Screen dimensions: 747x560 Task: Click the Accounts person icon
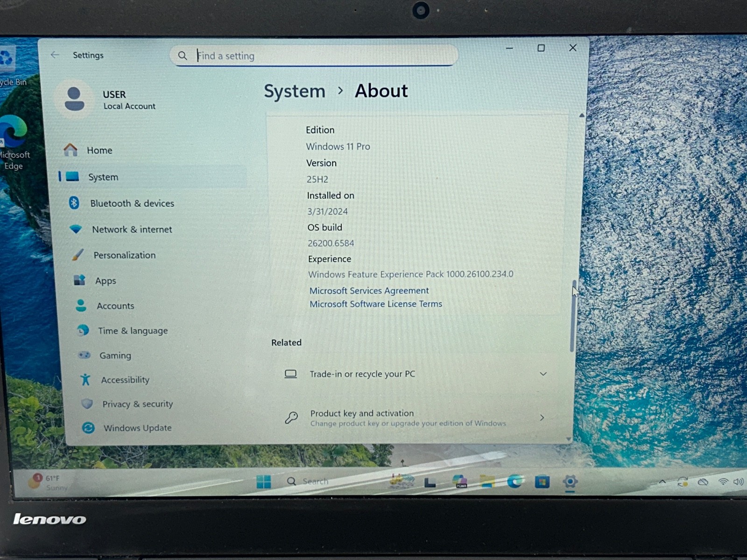pos(81,305)
